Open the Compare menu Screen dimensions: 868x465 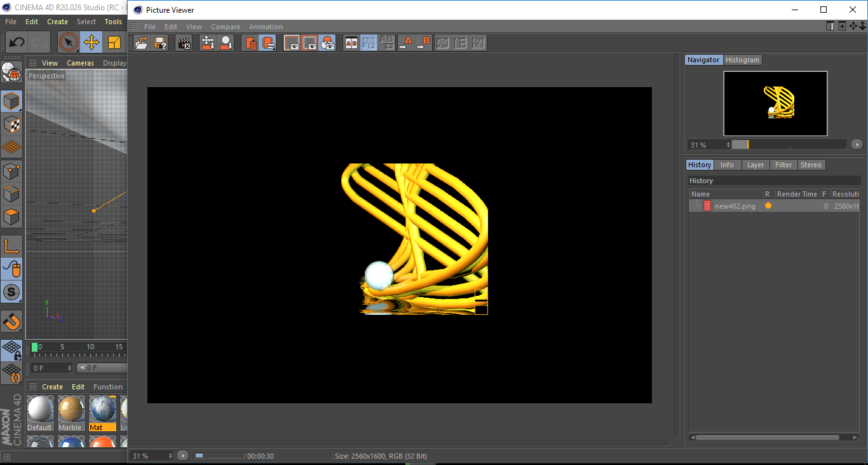point(226,27)
